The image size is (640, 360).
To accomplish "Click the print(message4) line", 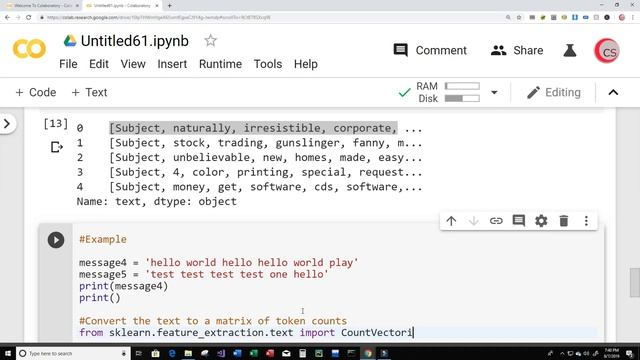I will pyautogui.click(x=124, y=286).
